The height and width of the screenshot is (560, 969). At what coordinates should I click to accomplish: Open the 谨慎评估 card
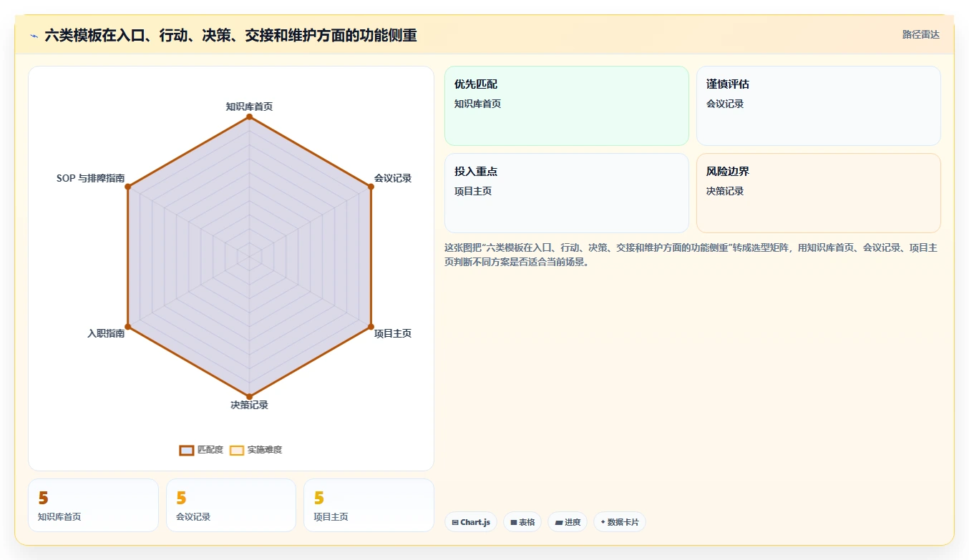(x=819, y=106)
